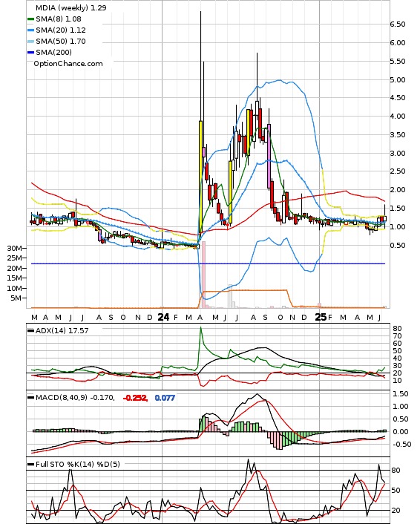Click the MDIA (weekly) 1.29 title
The width and height of the screenshot is (420, 524).
(70, 7)
